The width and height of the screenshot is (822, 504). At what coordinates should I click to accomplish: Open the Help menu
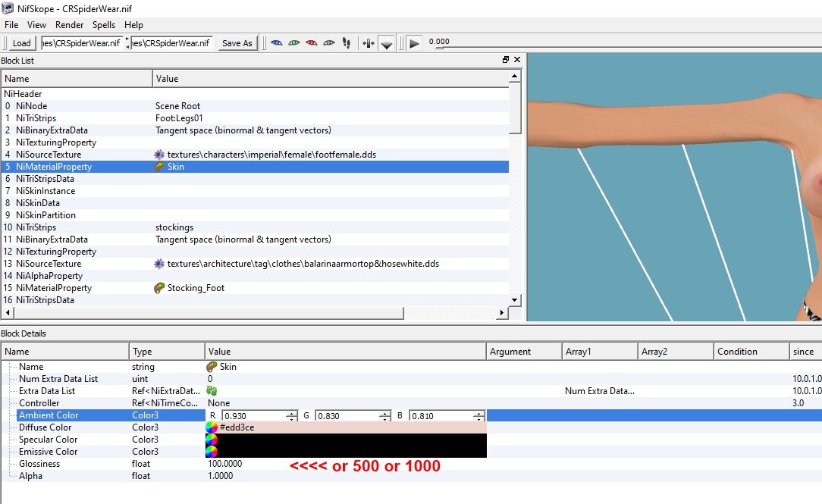pos(133,24)
